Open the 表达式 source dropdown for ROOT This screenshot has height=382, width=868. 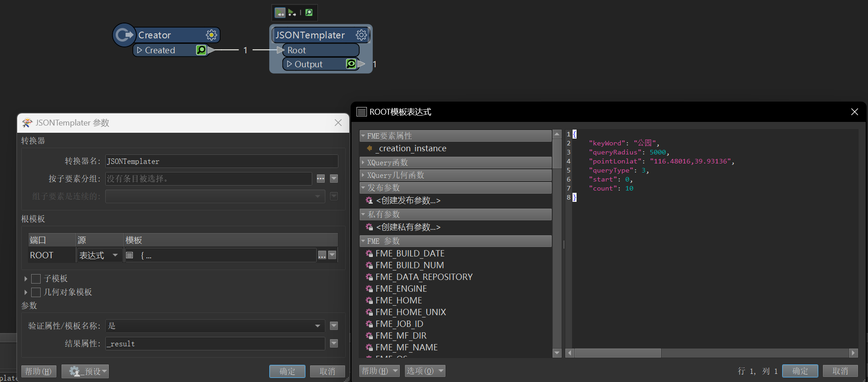(x=99, y=255)
